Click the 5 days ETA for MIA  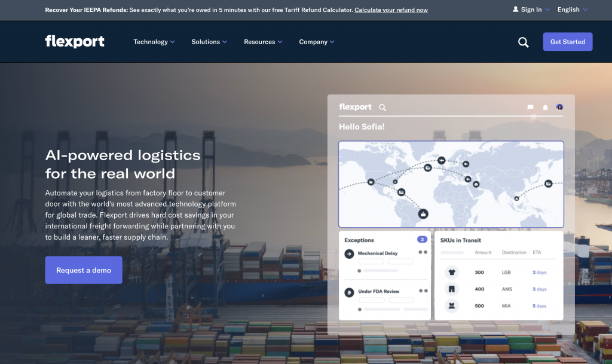click(540, 306)
